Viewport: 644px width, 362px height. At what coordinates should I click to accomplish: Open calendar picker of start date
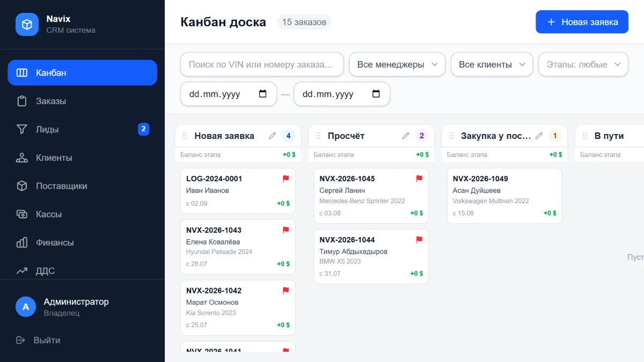[263, 94]
